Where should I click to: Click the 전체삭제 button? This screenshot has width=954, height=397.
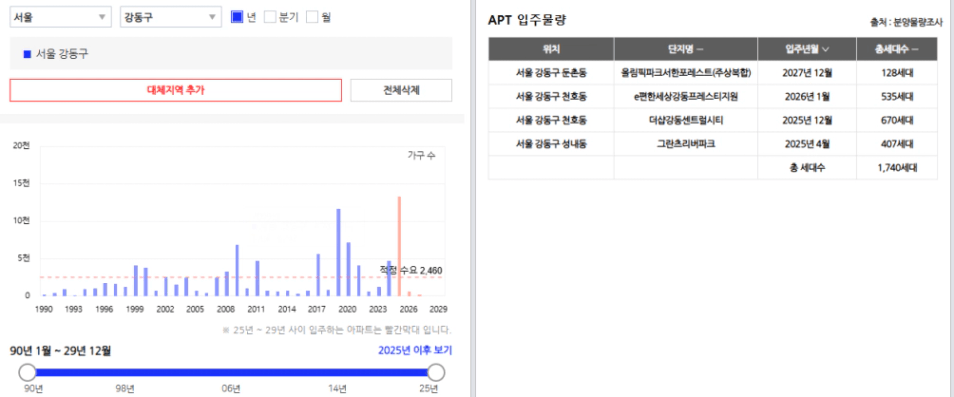point(401,90)
